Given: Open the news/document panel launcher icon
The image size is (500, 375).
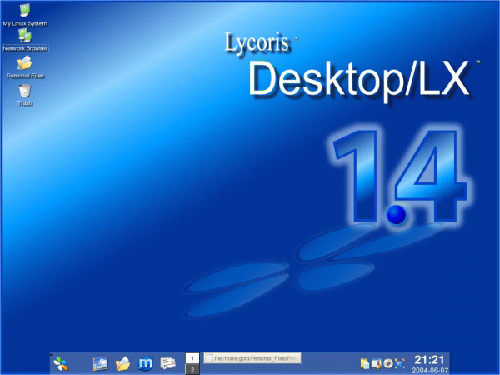Looking at the screenshot, I should (x=168, y=363).
